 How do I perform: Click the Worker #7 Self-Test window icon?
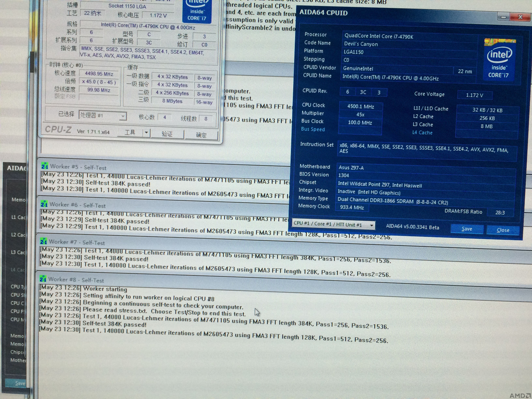[x=44, y=241]
